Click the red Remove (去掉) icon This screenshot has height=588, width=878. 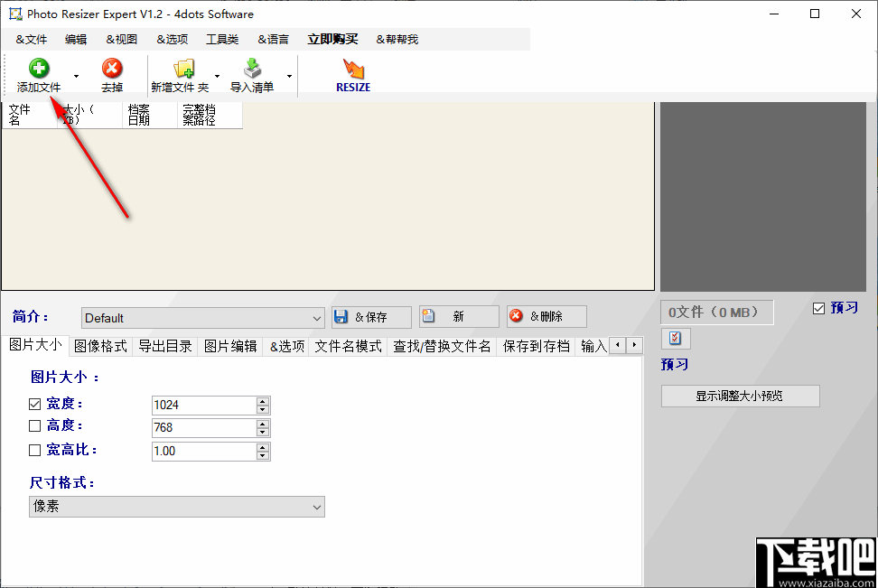click(112, 68)
